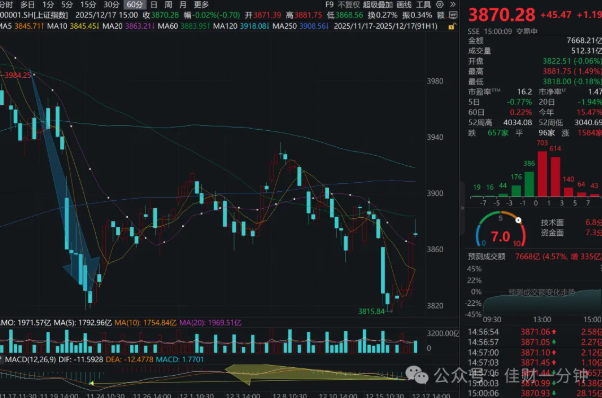Click the 3984.25 high price marker
The image size is (602, 398).
[x=17, y=75]
